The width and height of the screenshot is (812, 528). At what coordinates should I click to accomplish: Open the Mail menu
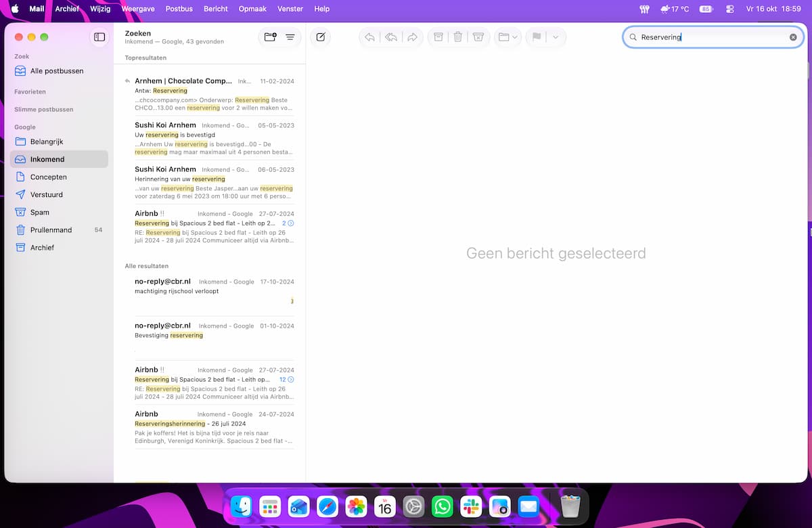tap(37, 9)
